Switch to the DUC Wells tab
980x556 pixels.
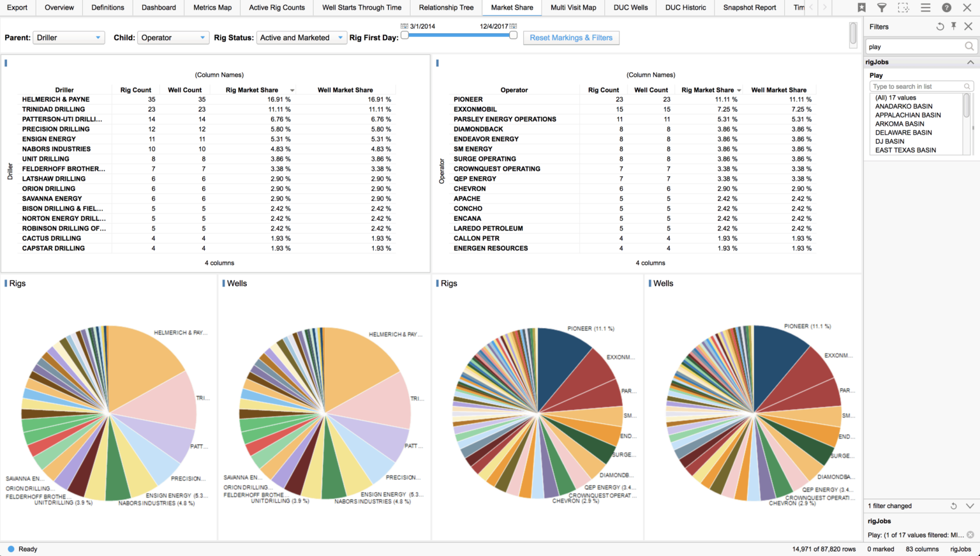coord(630,8)
